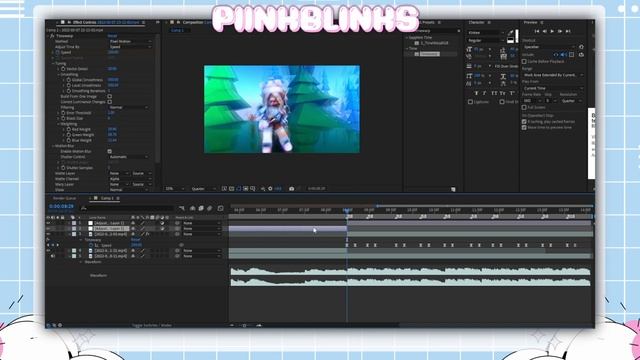Toggle Superscript in Character panel
This screenshot has width=640, height=360.
[511, 93]
